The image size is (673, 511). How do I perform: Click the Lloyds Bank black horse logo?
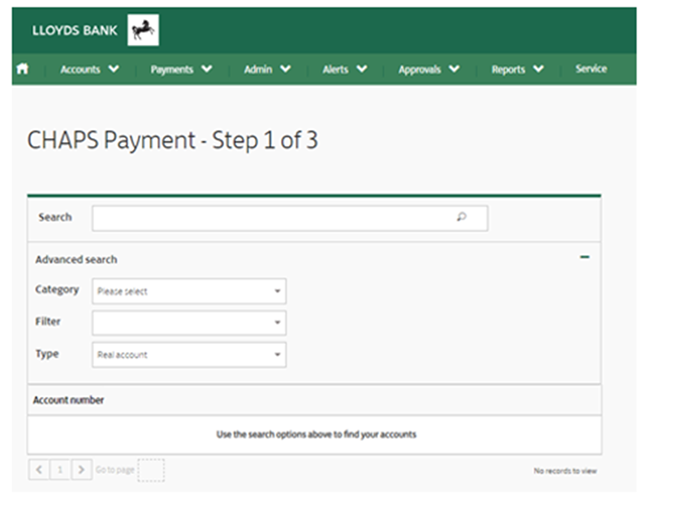(143, 31)
